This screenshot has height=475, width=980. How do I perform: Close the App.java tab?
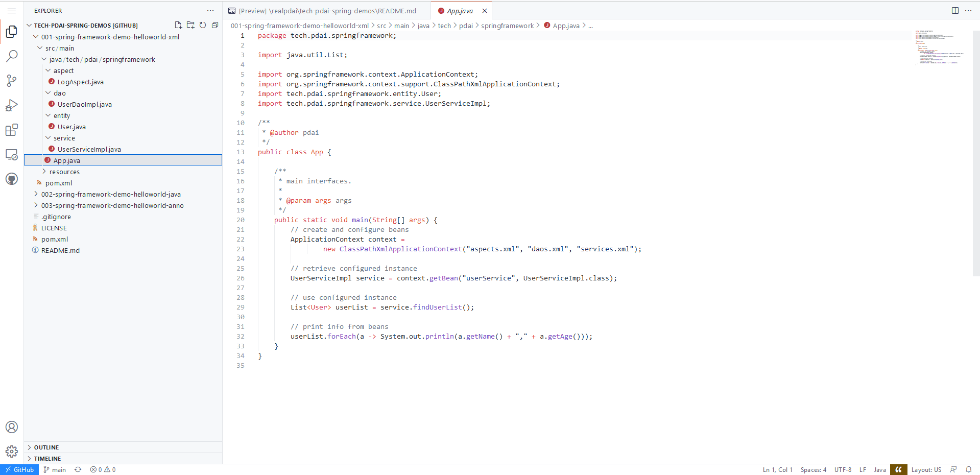485,11
